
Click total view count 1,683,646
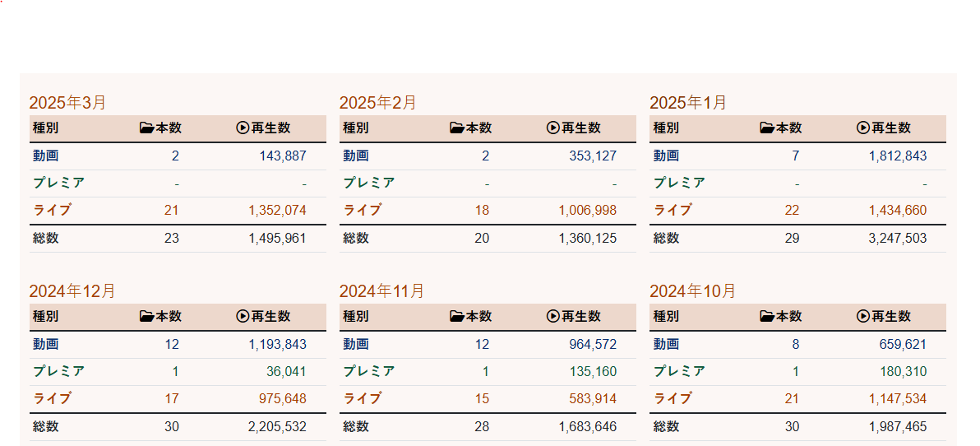(588, 426)
